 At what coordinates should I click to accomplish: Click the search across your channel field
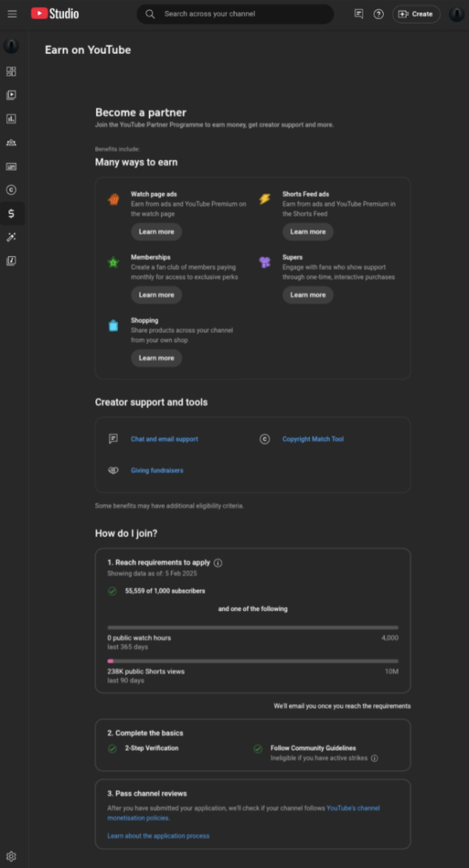242,14
